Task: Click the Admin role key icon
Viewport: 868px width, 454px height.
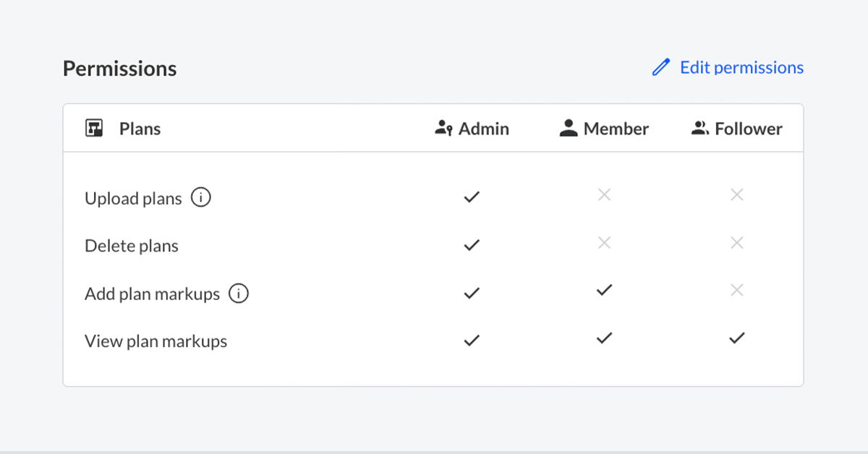Action: (x=443, y=129)
